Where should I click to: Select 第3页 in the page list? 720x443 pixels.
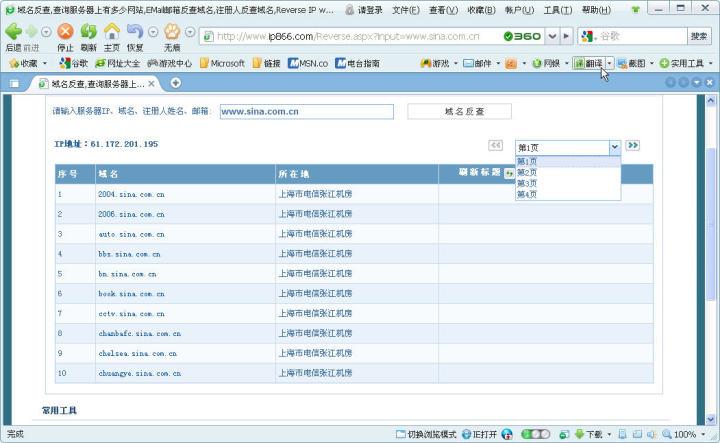527,183
